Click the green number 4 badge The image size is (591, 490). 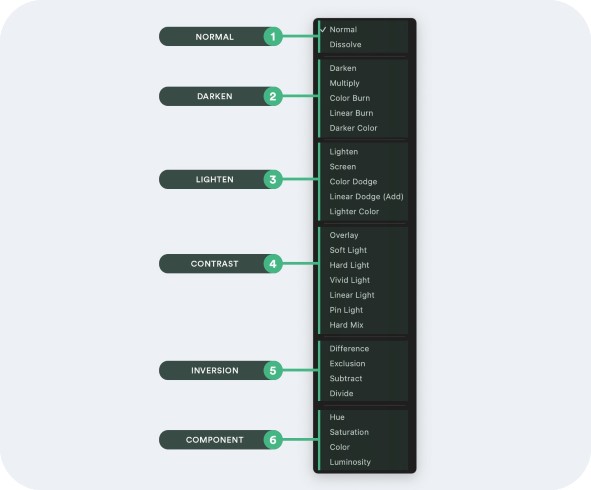(x=273, y=263)
